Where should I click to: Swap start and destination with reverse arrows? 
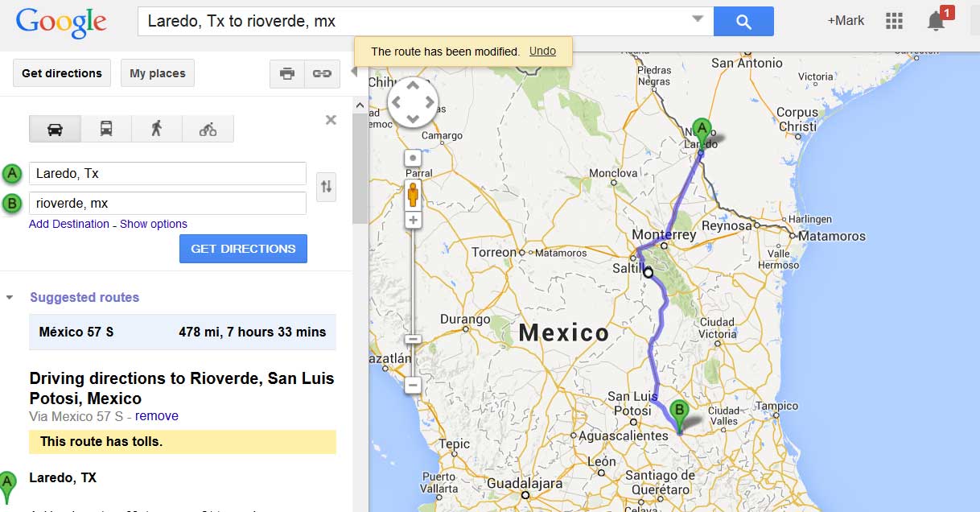[326, 188]
